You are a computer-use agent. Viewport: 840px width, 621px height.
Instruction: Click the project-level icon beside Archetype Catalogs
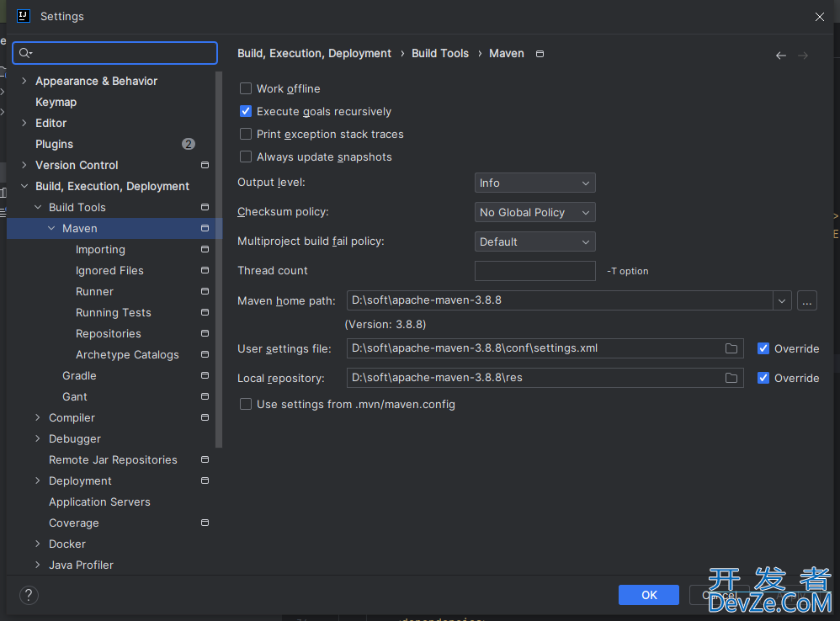(205, 354)
